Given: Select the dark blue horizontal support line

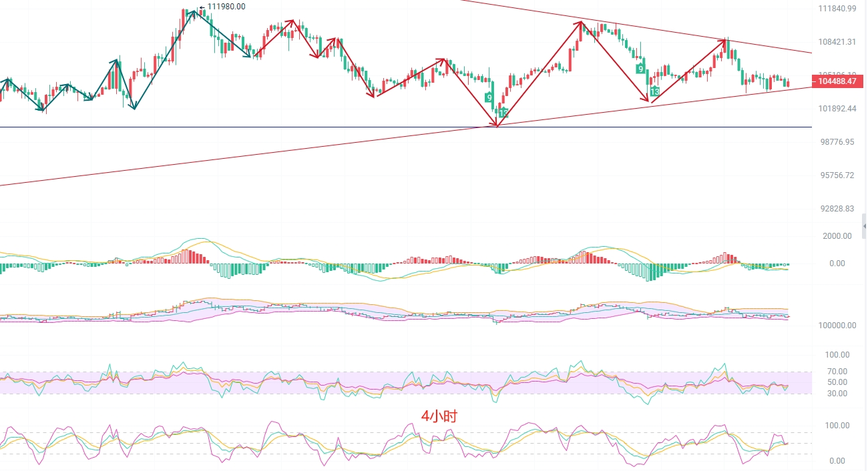Looking at the screenshot, I should (406, 127).
